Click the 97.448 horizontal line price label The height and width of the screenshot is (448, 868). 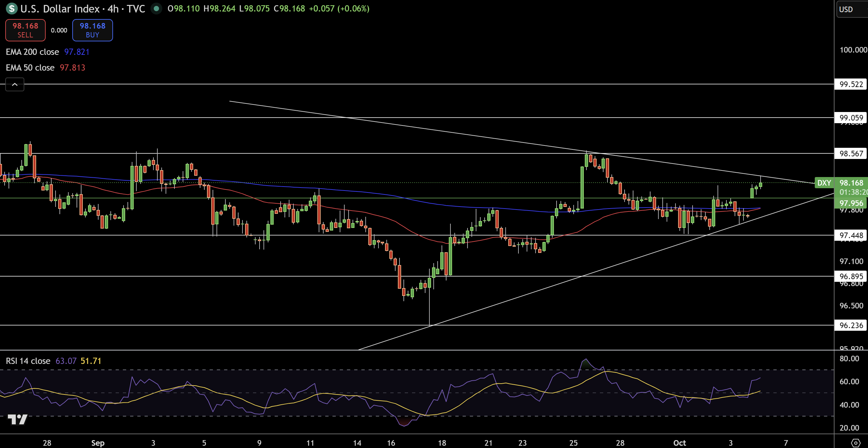851,235
